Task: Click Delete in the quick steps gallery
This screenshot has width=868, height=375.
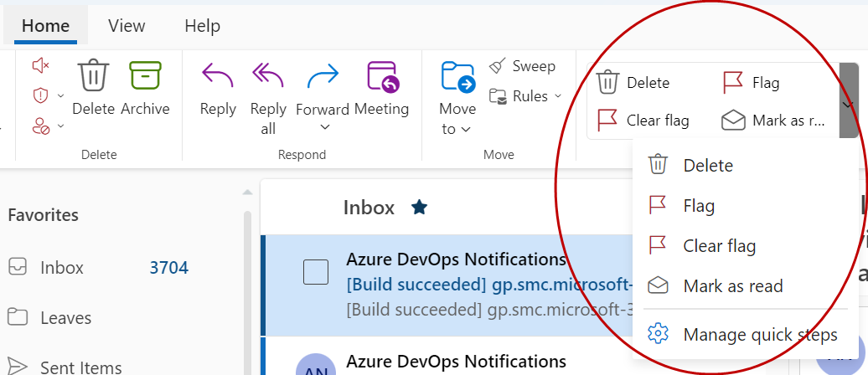Action: pyautogui.click(x=633, y=83)
